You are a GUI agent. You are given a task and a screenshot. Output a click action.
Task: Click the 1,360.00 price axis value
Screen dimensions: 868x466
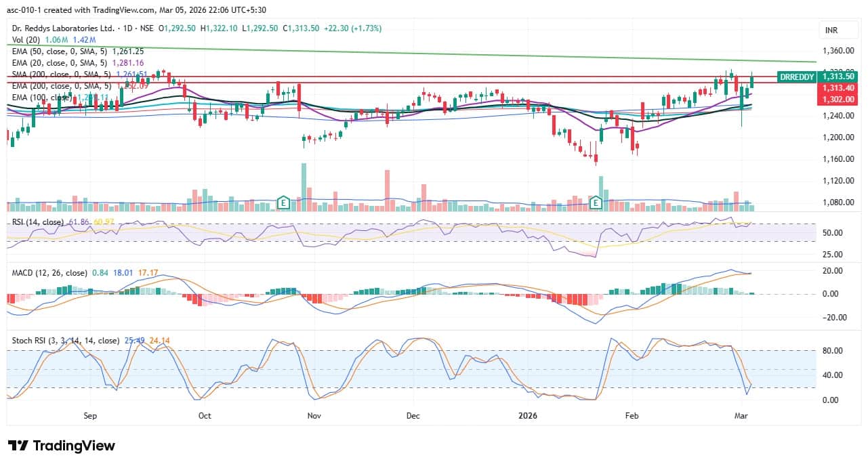(838, 51)
